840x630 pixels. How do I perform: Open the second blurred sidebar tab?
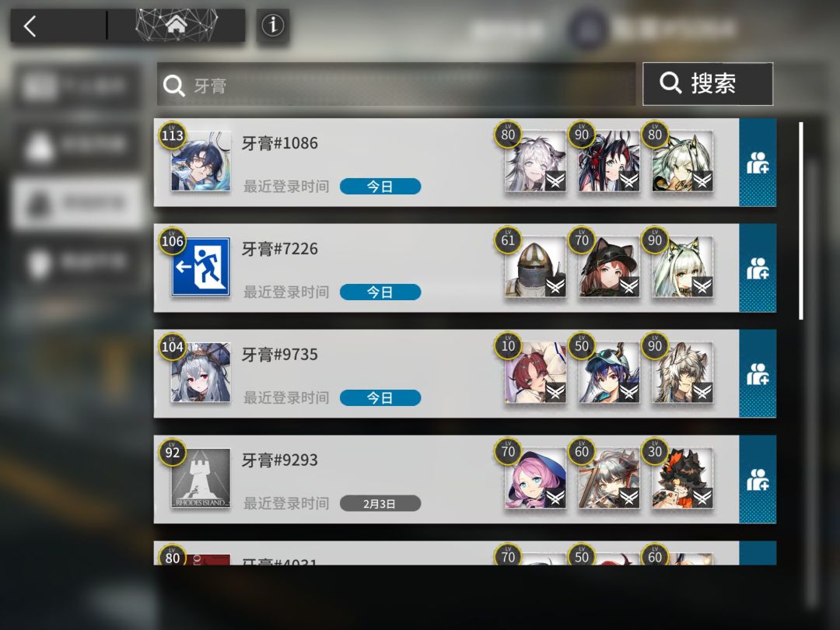point(78,145)
